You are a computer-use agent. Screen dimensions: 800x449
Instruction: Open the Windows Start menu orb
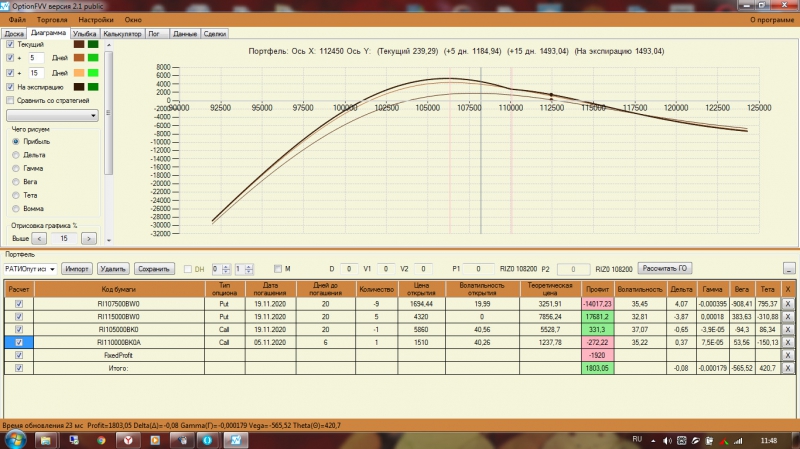coord(14,440)
